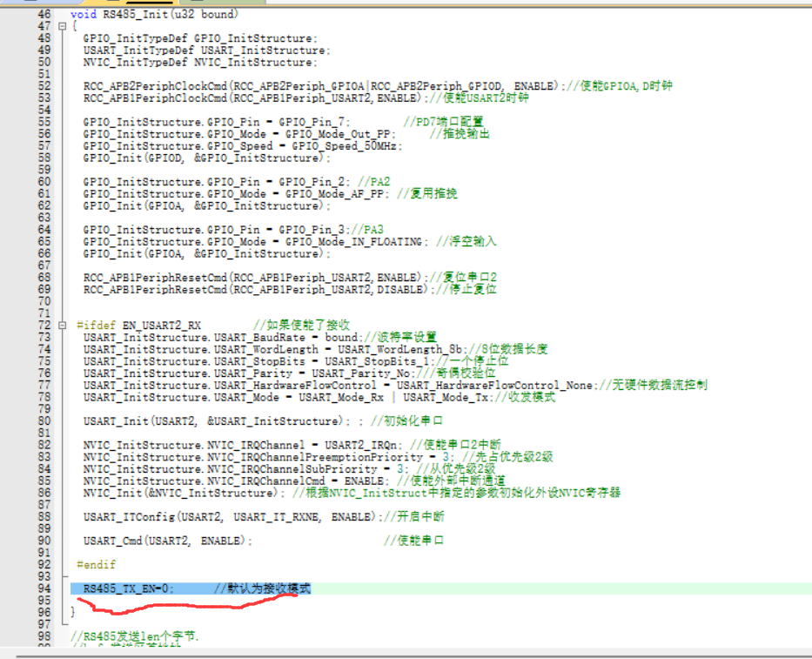Image resolution: width=812 pixels, height=659 pixels.
Task: Click line number 94 in the gutter
Action: point(44,588)
